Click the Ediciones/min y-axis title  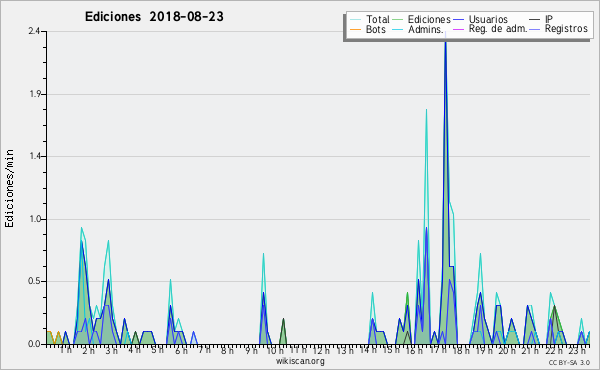(x=9, y=188)
